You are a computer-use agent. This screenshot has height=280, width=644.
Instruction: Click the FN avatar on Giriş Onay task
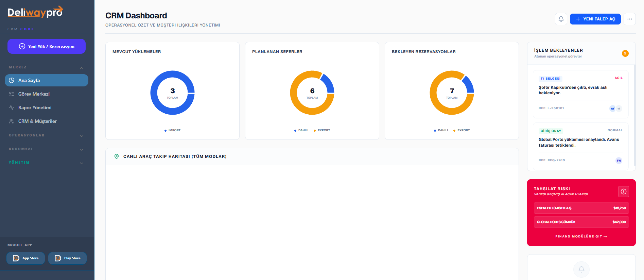tap(619, 161)
